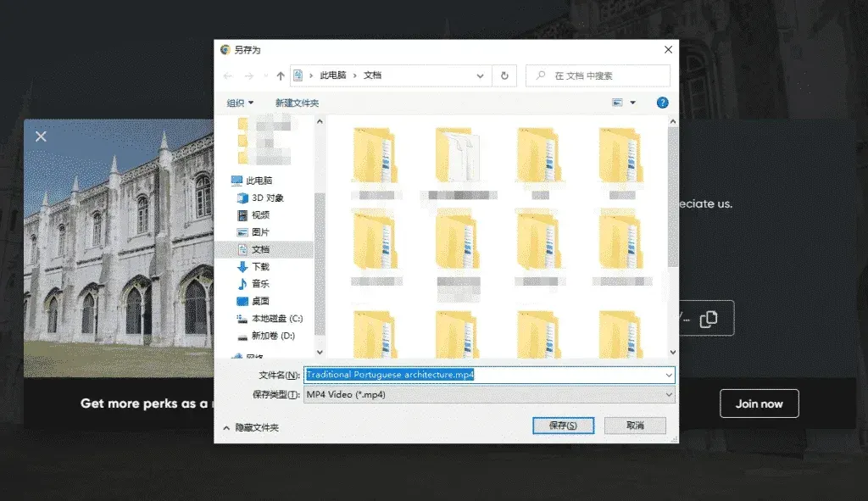
Task: Open recent locations dropdown arrow
Action: click(265, 75)
